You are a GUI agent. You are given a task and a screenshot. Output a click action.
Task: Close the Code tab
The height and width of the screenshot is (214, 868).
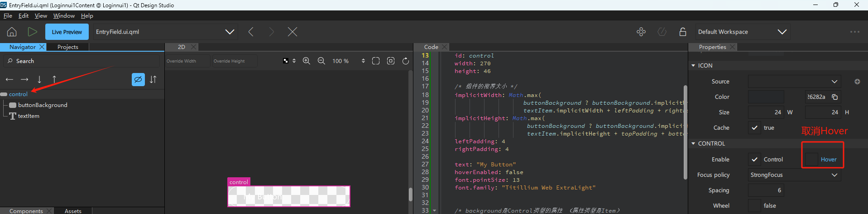pos(445,47)
